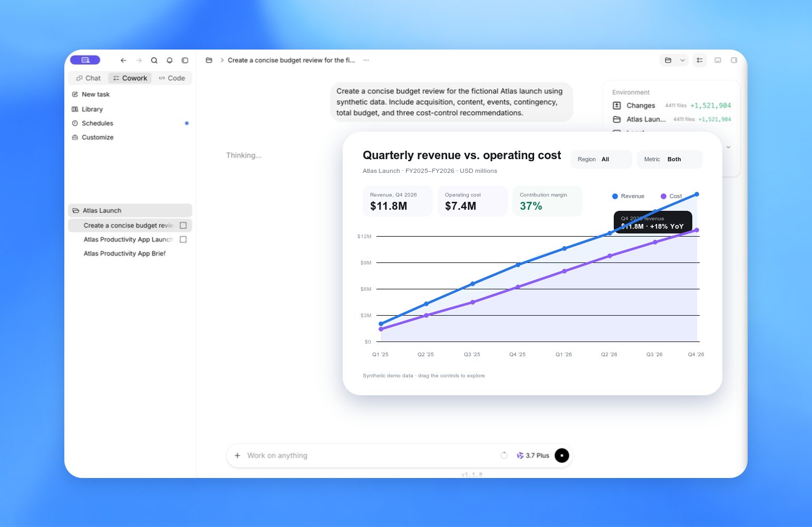Open Changes in Environment panel
Screen dimensions: 812x527
pos(671,105)
